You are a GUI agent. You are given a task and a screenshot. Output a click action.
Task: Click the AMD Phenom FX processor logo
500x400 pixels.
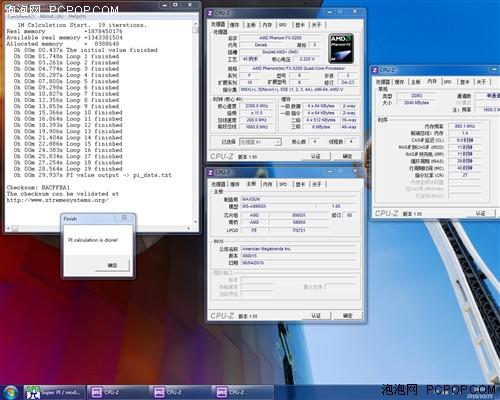point(341,49)
